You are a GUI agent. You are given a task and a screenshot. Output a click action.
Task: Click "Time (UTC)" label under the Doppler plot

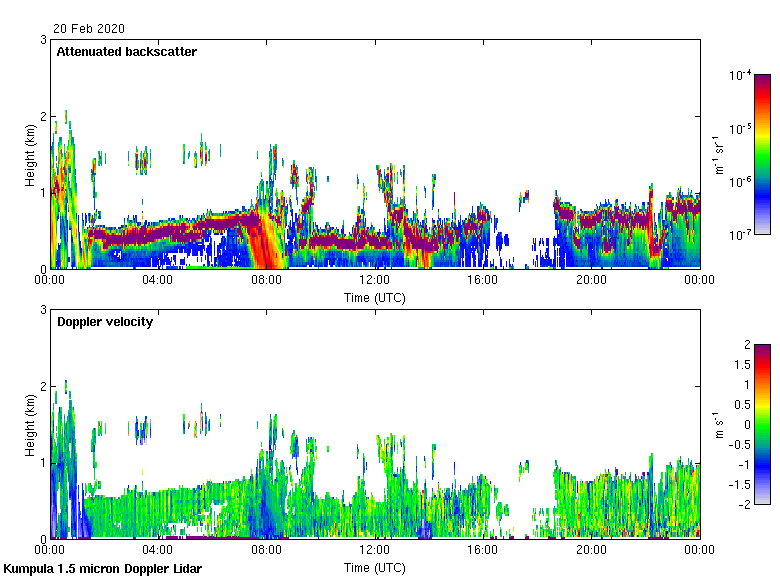(375, 567)
